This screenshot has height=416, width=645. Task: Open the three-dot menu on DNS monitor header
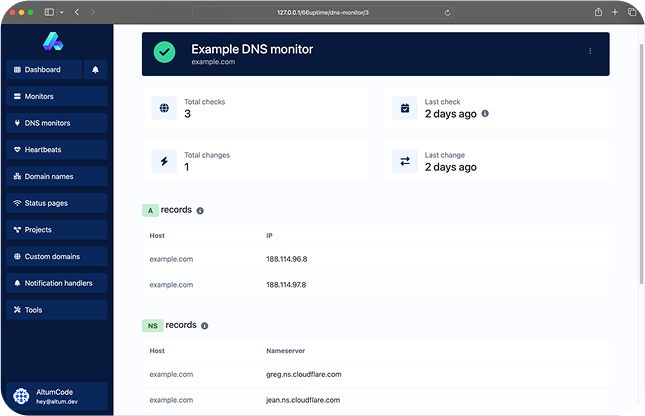tap(590, 51)
